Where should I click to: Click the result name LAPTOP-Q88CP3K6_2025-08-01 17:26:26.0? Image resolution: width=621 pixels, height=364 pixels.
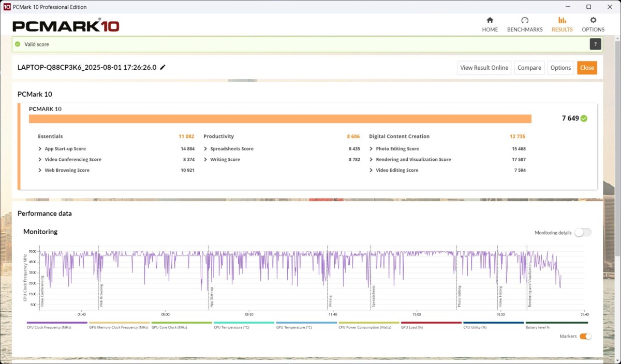click(87, 67)
